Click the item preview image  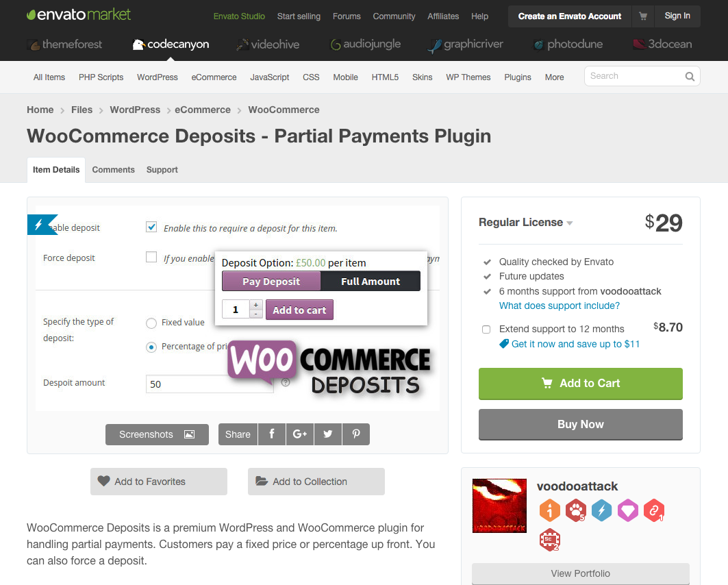(238, 308)
